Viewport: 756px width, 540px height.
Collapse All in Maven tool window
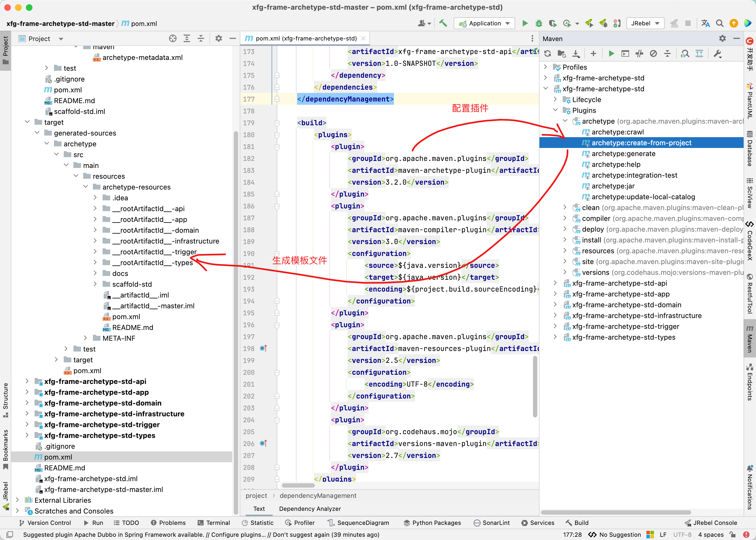(667, 53)
